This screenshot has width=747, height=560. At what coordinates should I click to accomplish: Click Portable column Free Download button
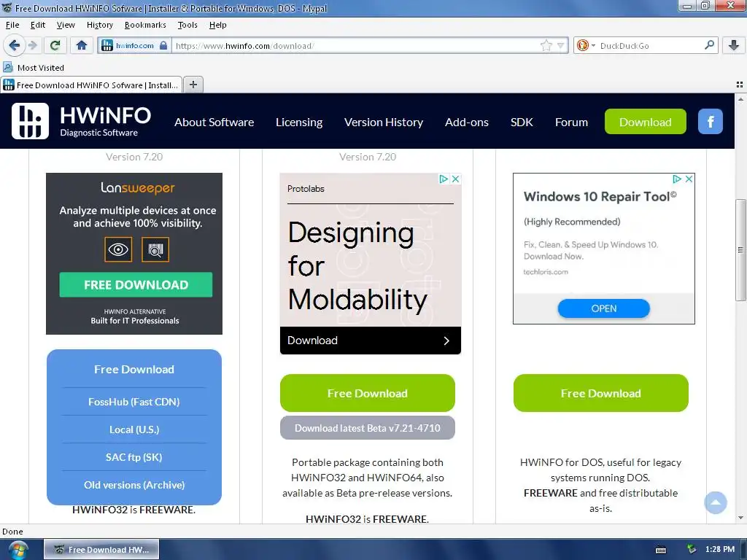coord(368,393)
